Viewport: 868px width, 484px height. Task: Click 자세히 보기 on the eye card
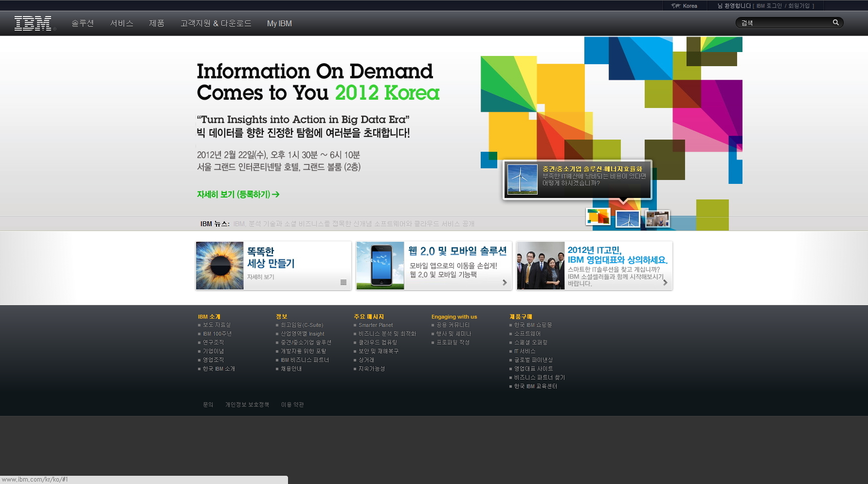click(x=261, y=277)
